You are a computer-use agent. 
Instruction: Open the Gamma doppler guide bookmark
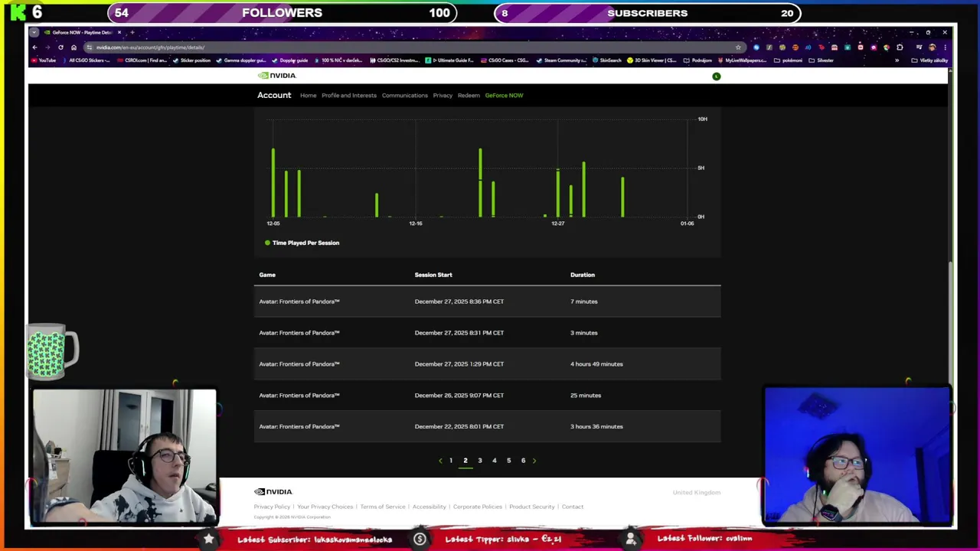(240, 60)
